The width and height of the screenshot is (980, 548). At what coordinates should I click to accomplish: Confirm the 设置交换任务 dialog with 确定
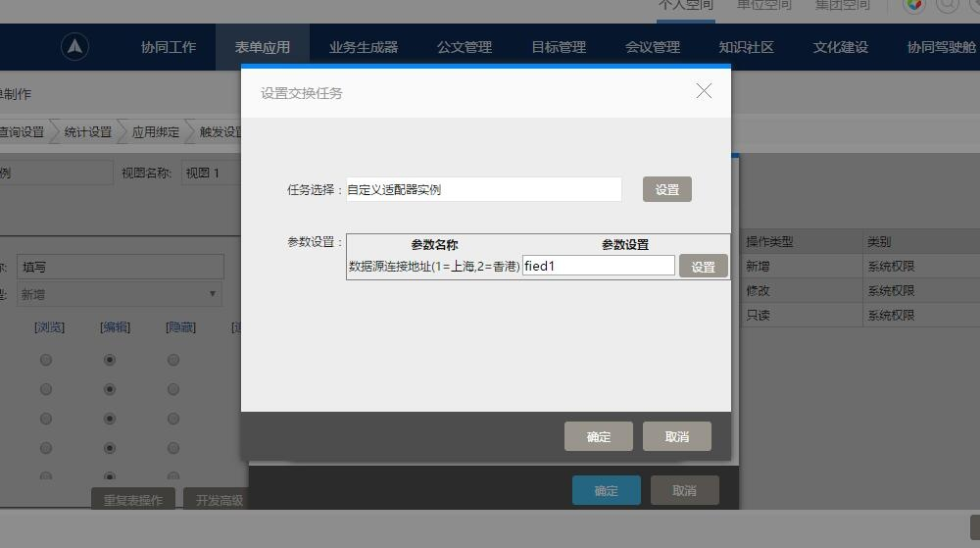pyautogui.click(x=598, y=436)
